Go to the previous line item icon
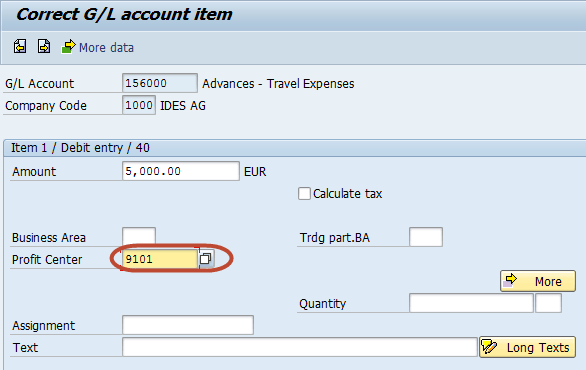586x370 pixels. pos(20,46)
